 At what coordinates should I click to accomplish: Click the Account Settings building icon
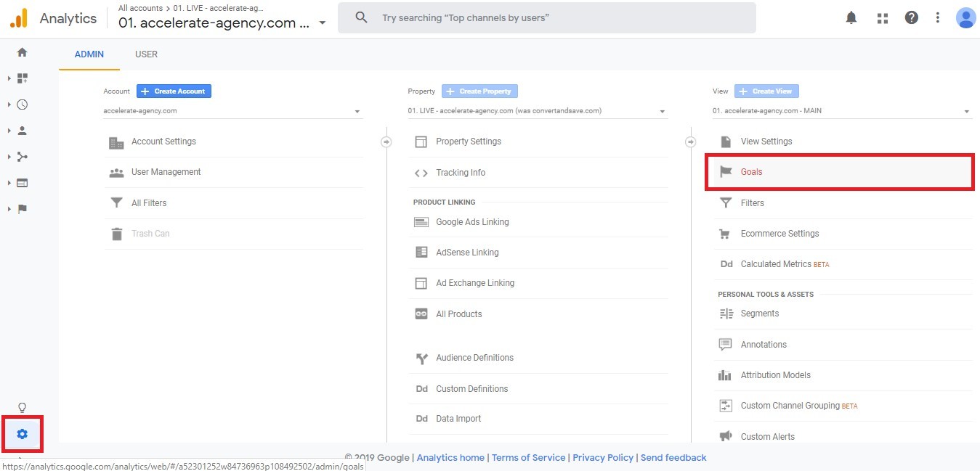pos(116,142)
